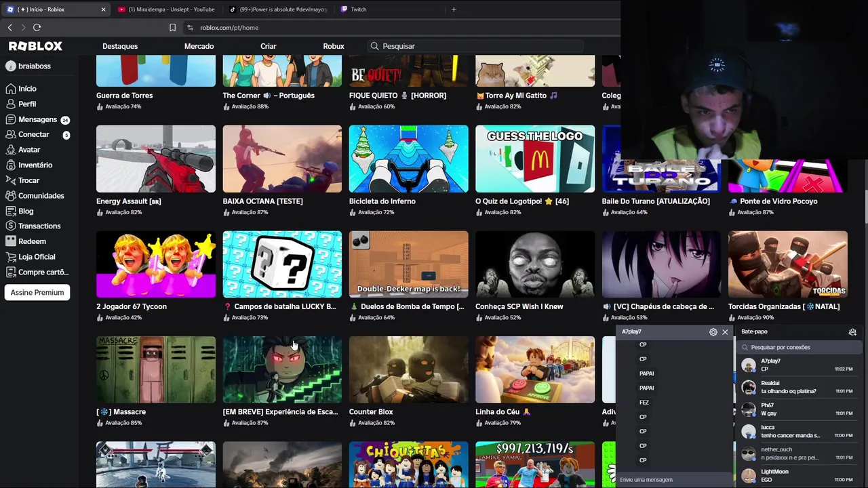Open Conectar in the sidebar
868x488 pixels.
[37, 135]
